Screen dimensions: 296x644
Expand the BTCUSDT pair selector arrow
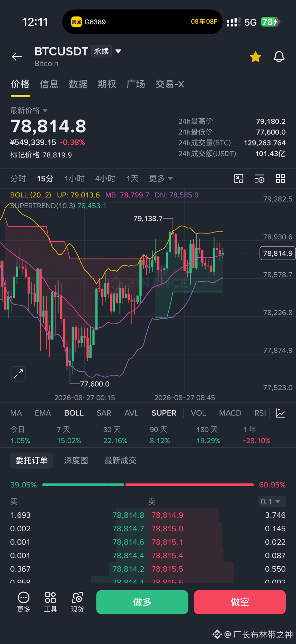[x=118, y=51]
